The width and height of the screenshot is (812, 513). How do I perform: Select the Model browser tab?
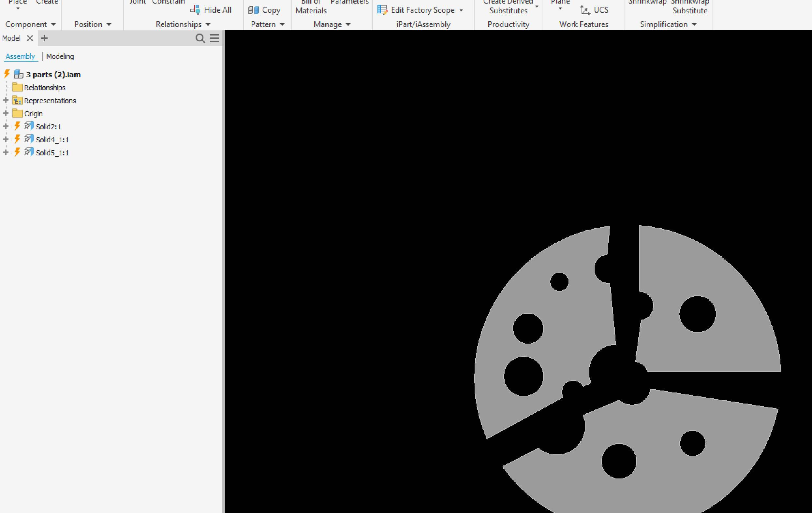tap(11, 38)
